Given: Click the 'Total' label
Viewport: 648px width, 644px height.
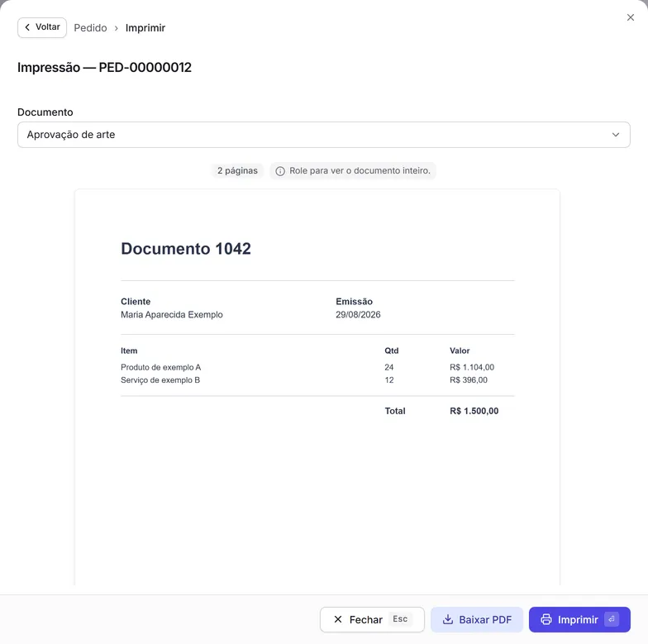Looking at the screenshot, I should click(x=395, y=411).
